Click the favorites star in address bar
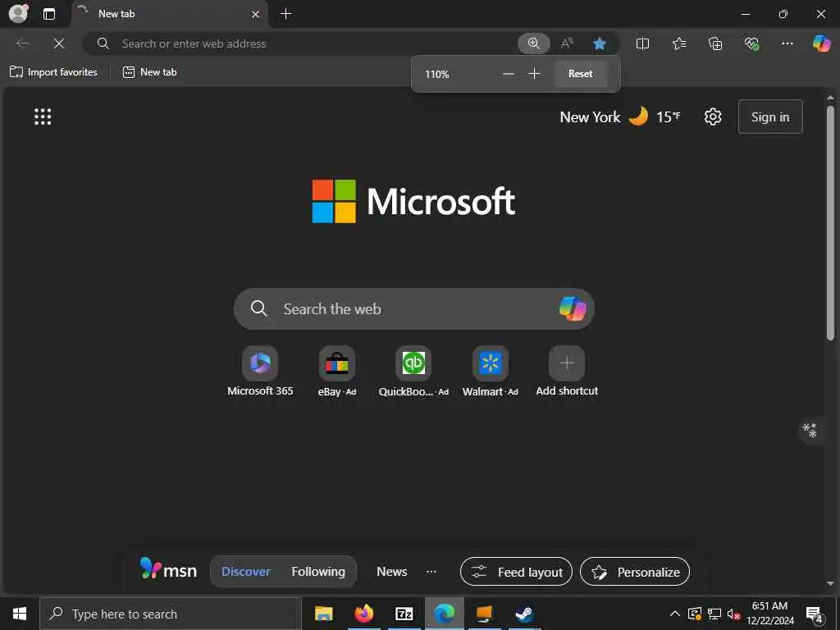This screenshot has width=840, height=630. (x=600, y=43)
